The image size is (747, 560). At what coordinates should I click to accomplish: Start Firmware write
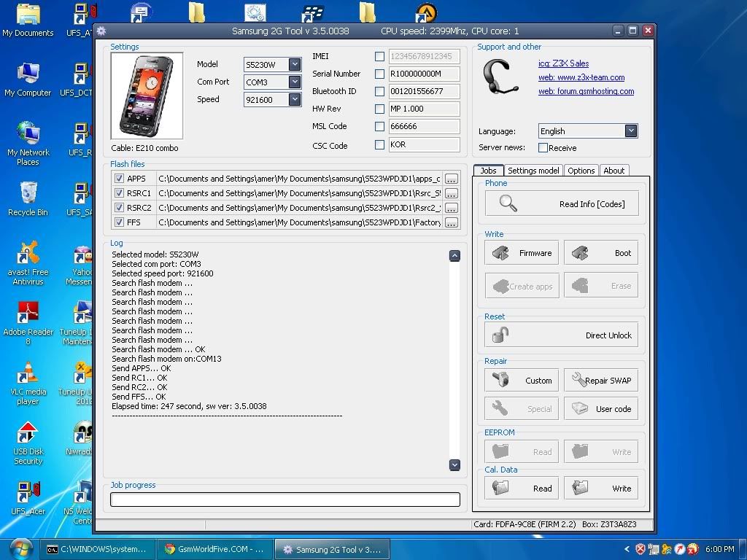[522, 253]
